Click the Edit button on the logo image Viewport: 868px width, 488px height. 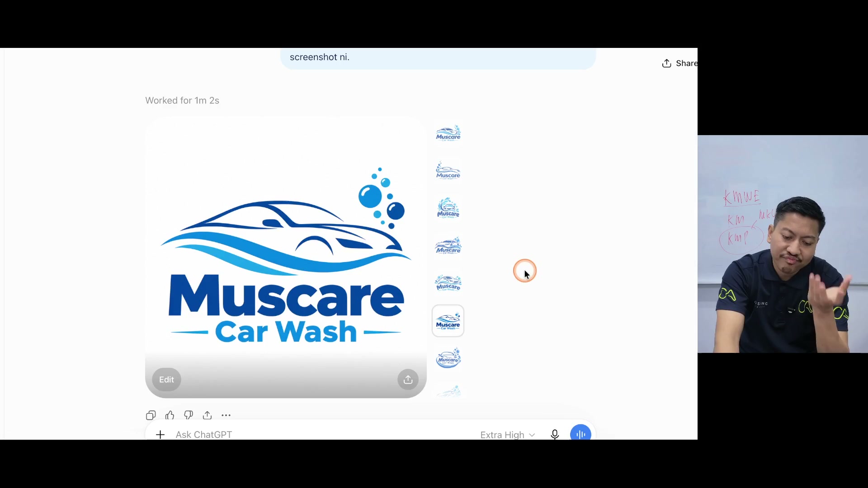coord(166,380)
